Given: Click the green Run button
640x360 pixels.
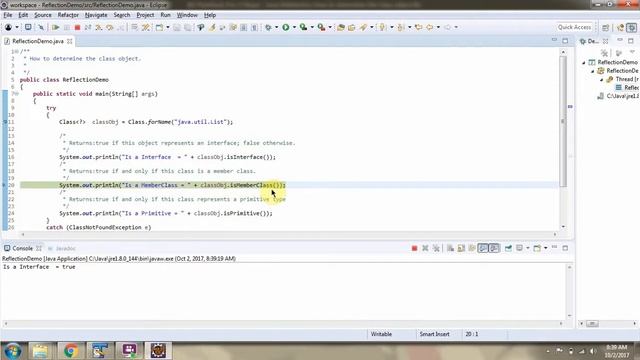Looking at the screenshot, I should (x=286, y=27).
